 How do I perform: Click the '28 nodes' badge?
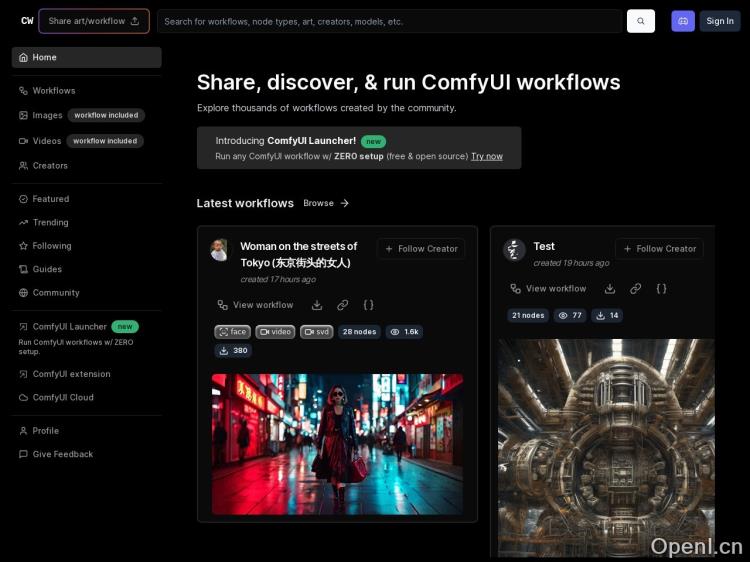click(x=359, y=332)
